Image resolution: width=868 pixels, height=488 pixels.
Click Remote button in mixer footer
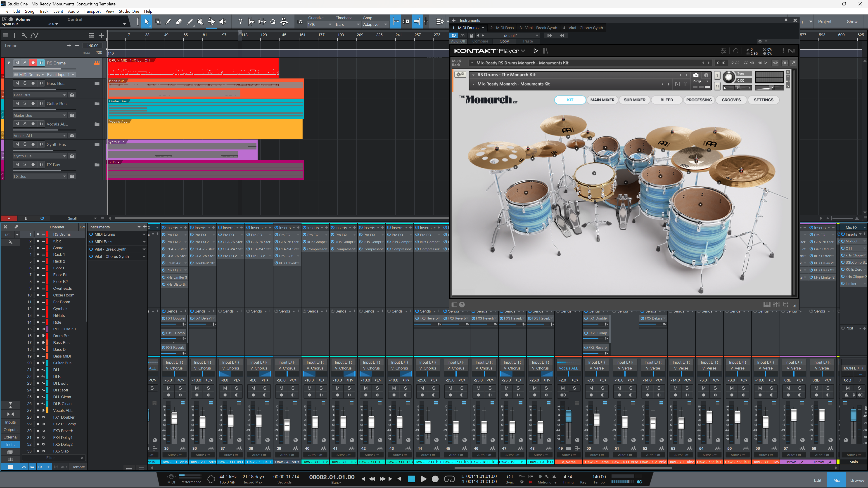[x=78, y=467]
